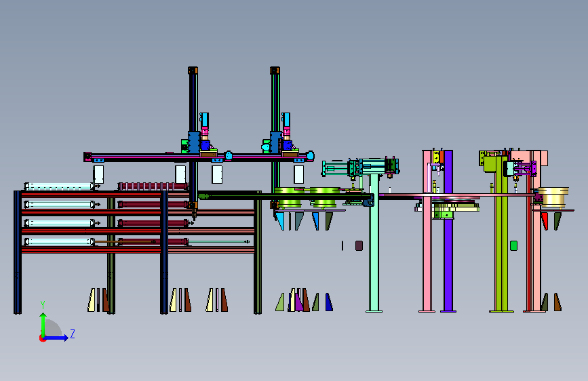Select the dark blue wedge foot on the floor

coord(328,302)
